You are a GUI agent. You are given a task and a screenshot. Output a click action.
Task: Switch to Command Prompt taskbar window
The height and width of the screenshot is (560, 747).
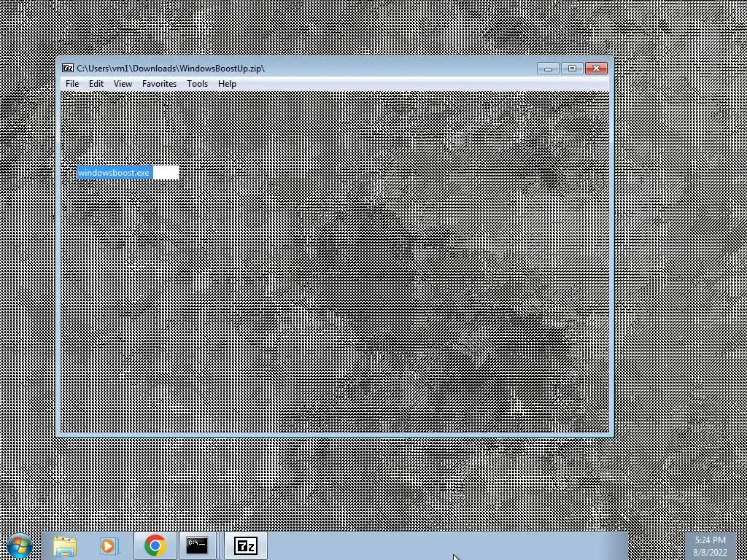[x=197, y=545]
